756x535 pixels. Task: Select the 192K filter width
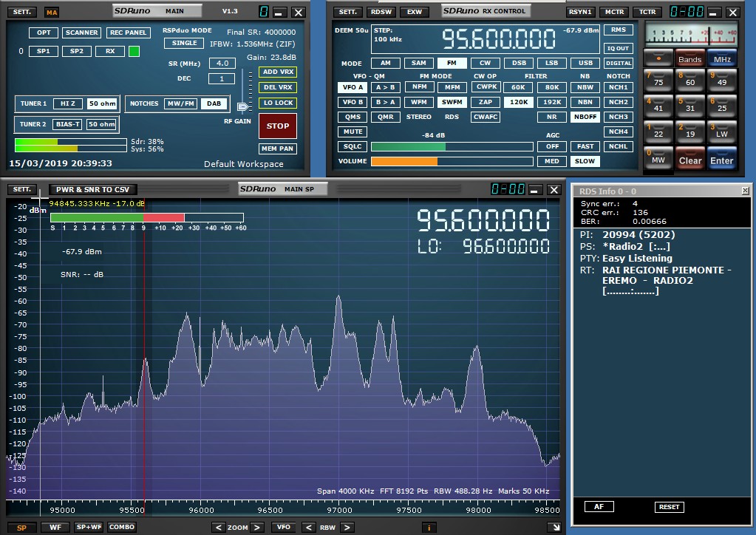tap(551, 102)
